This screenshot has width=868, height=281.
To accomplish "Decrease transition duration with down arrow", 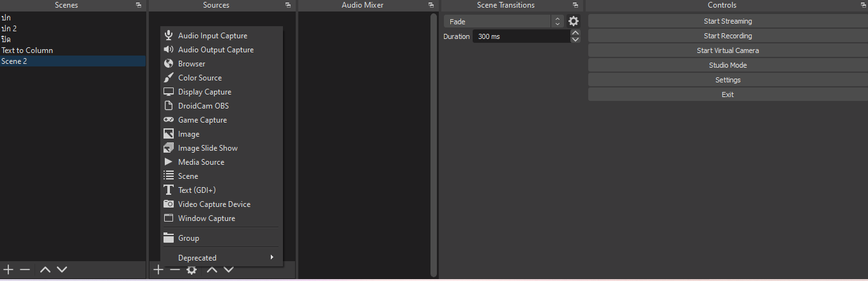I will pos(575,40).
